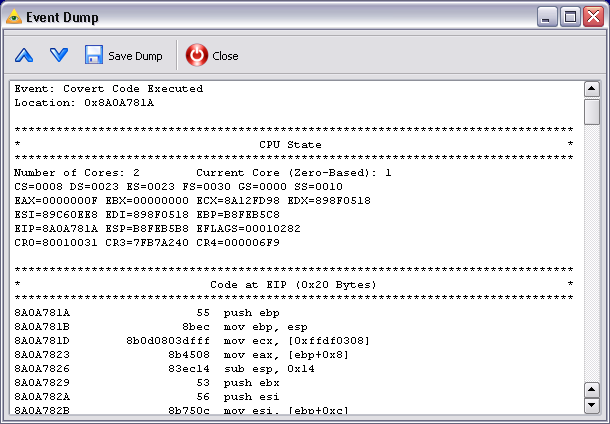
Task: Click the 'push ebp' instruction
Action: pyautogui.click(x=251, y=313)
